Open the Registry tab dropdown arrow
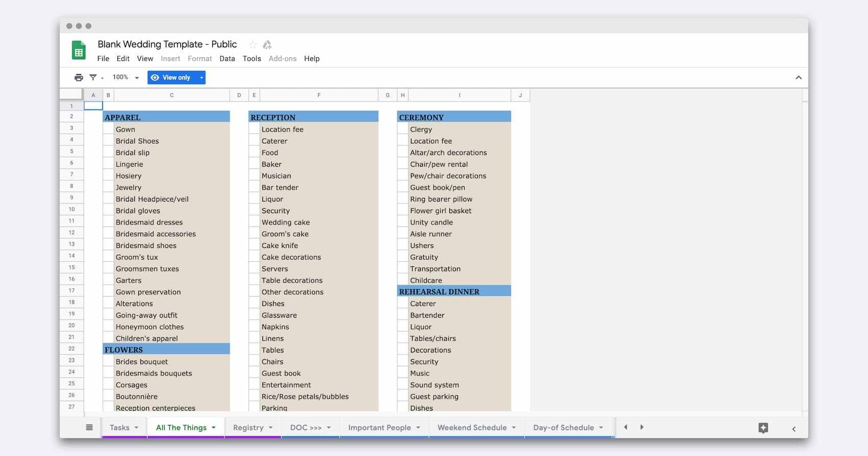 click(271, 428)
